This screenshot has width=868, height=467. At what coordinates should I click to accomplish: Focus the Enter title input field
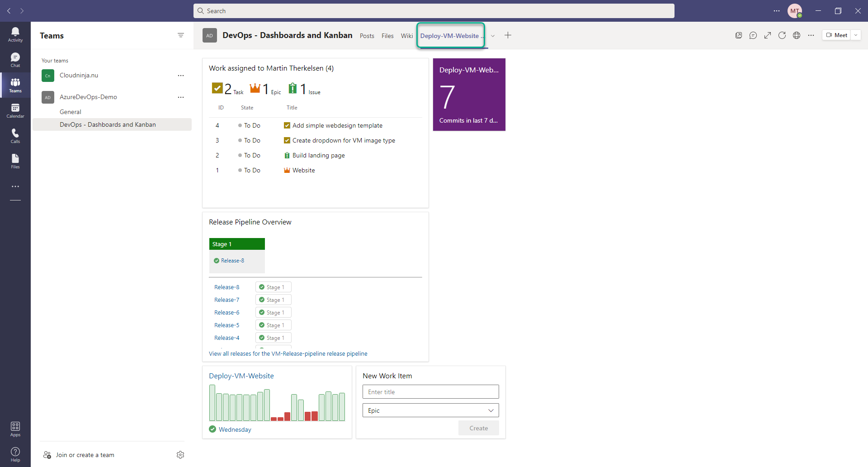point(431,392)
